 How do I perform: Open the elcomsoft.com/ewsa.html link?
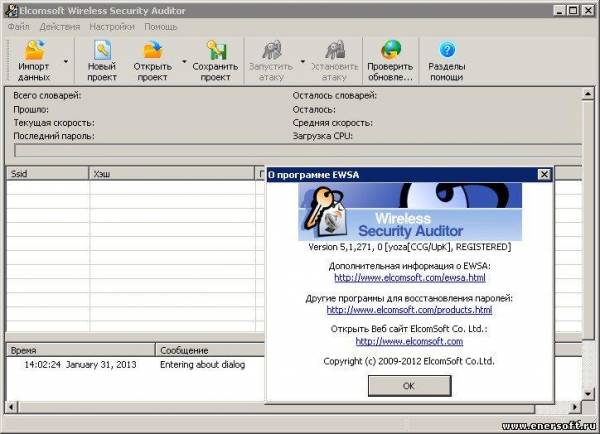pyautogui.click(x=410, y=277)
